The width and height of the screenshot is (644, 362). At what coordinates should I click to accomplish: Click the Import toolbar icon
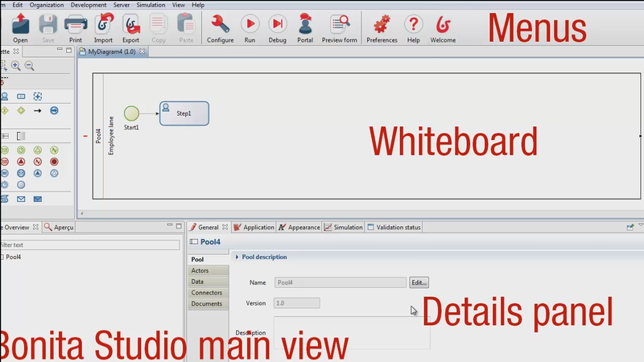103,26
